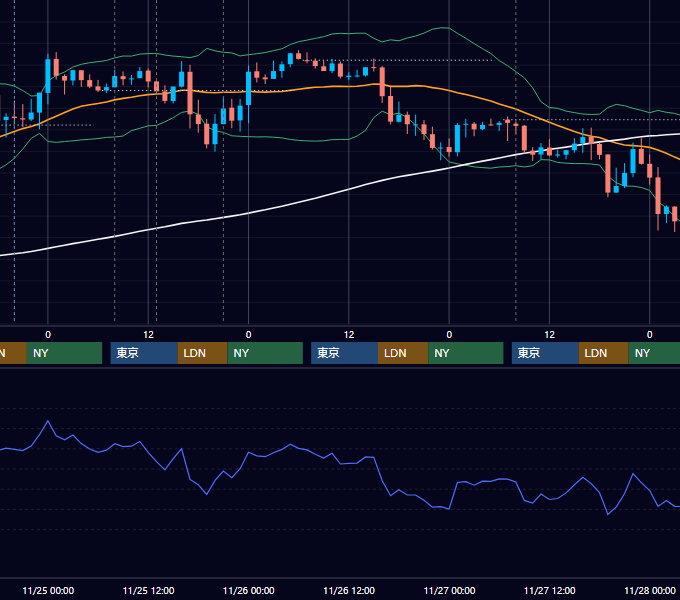The image size is (680, 600).
Task: Click the tall blue candle at 11/26 00:00
Action: [x=248, y=88]
